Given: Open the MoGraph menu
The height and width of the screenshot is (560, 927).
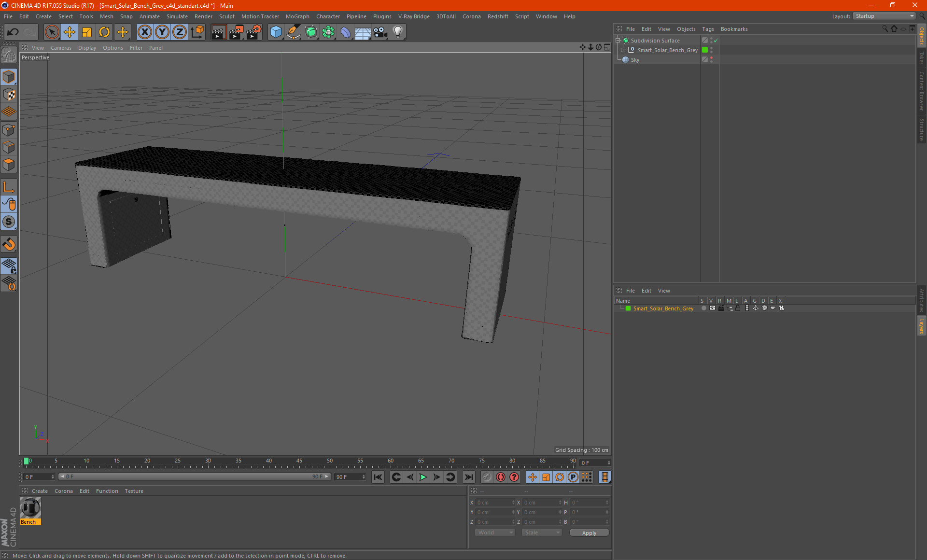Looking at the screenshot, I should click(x=297, y=16).
